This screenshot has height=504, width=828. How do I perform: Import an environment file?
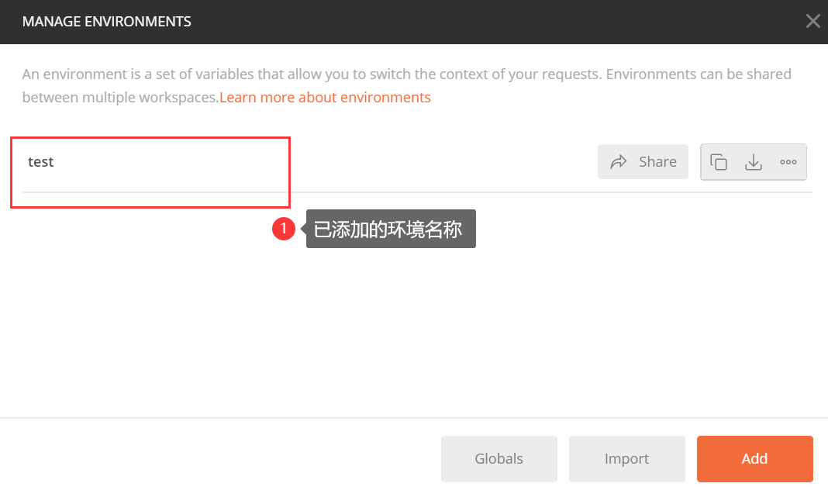(626, 458)
